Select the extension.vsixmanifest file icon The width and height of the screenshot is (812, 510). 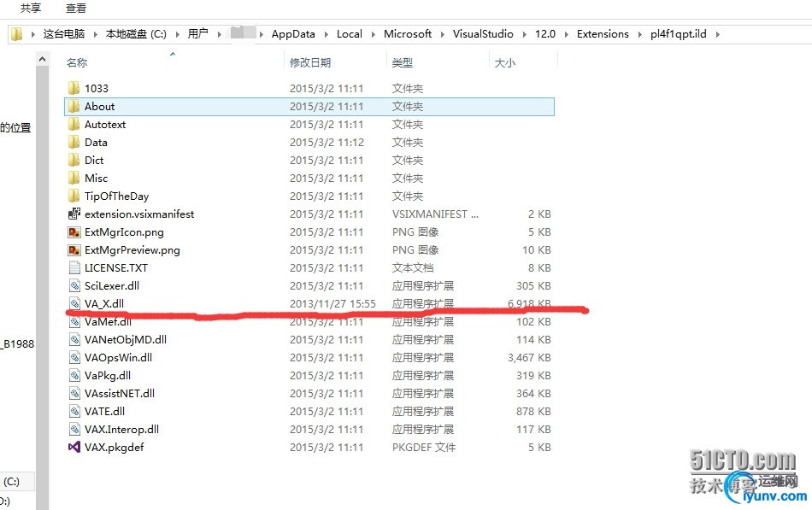point(74,214)
